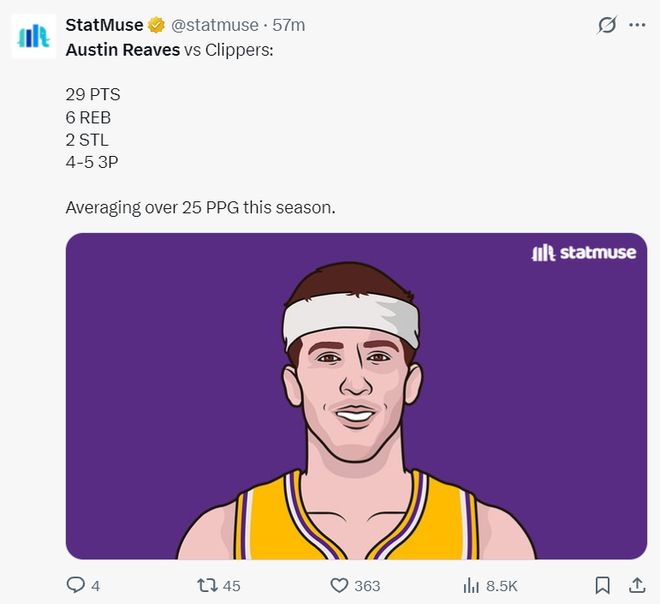Click the bold Austin Reaves text
Viewport: 660px width, 604px height.
point(122,48)
